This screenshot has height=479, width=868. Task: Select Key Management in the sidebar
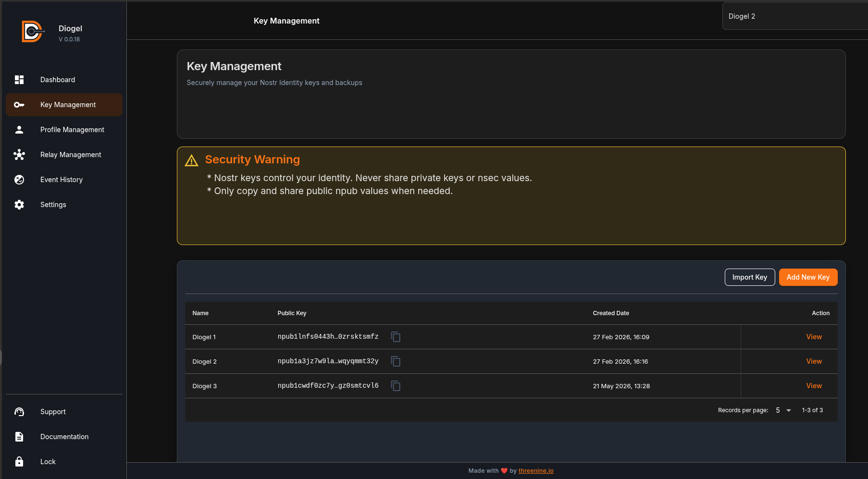coord(64,105)
